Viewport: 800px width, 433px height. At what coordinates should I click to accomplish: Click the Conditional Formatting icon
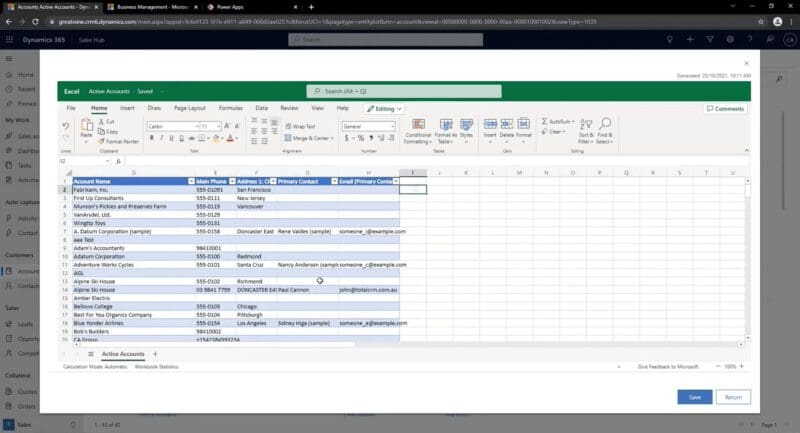pyautogui.click(x=418, y=124)
